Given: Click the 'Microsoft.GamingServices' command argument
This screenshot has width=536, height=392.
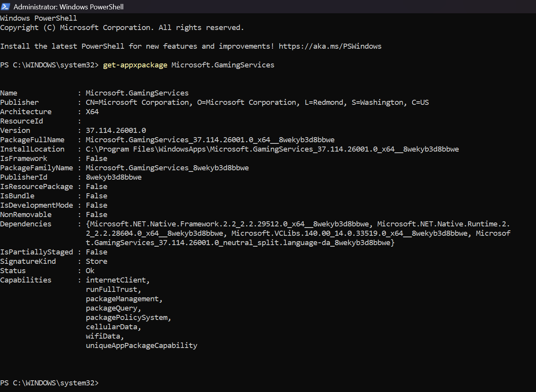Looking at the screenshot, I should pyautogui.click(x=223, y=65).
